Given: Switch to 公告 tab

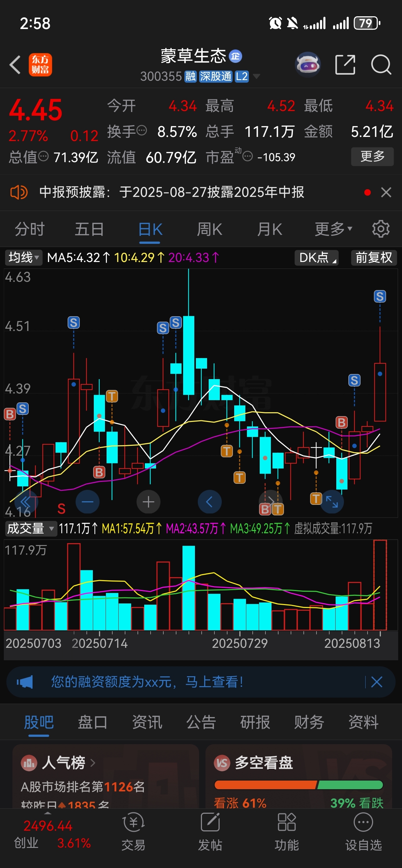Looking at the screenshot, I should click(201, 722).
